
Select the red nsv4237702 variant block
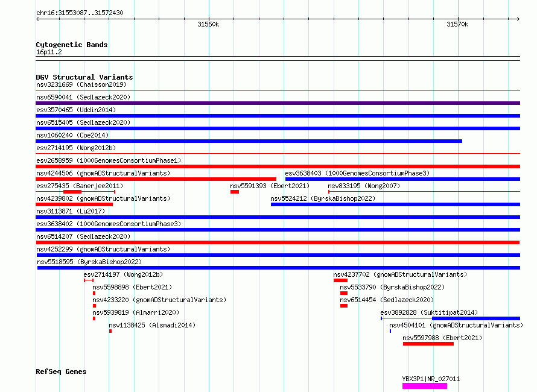point(340,280)
